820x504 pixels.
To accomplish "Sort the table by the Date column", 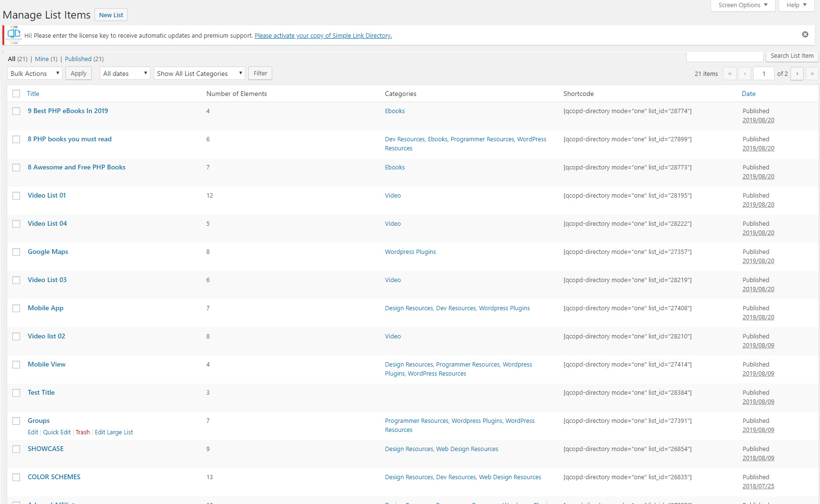I will 748,94.
